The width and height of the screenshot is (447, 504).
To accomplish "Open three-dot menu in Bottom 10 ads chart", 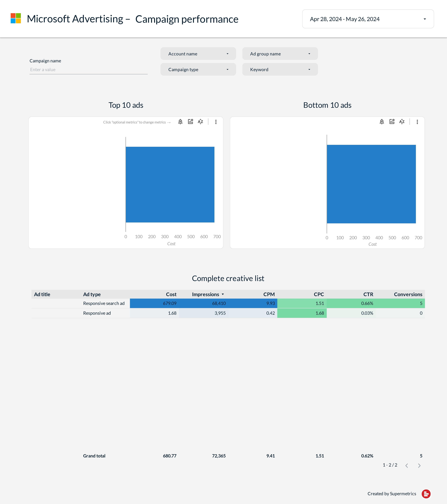I will 417,122.
